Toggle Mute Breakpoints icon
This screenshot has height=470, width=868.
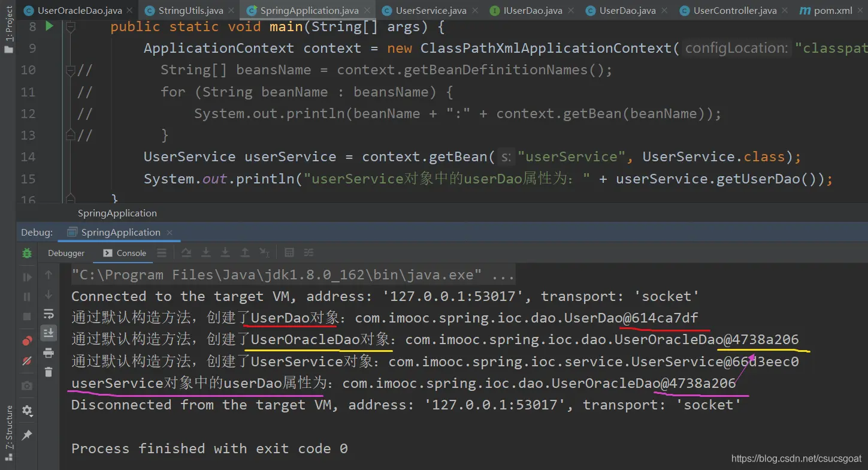coord(27,361)
